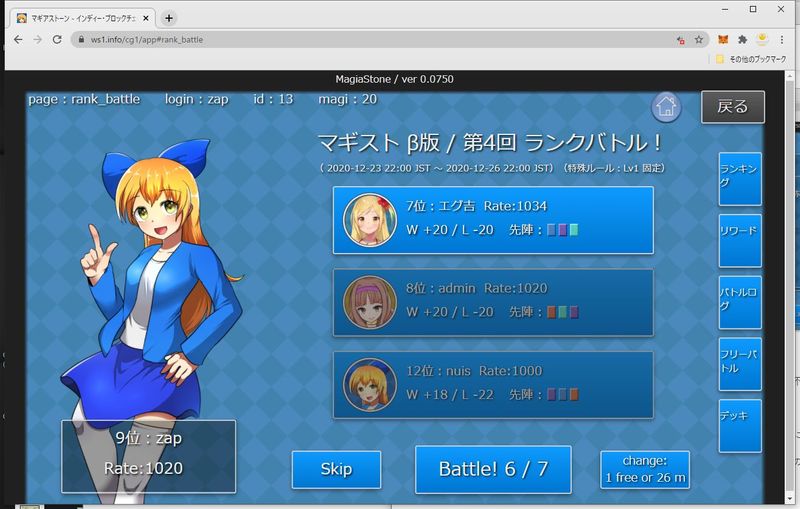Open the バトルログ battle log menu
800x509 pixels.
click(740, 302)
